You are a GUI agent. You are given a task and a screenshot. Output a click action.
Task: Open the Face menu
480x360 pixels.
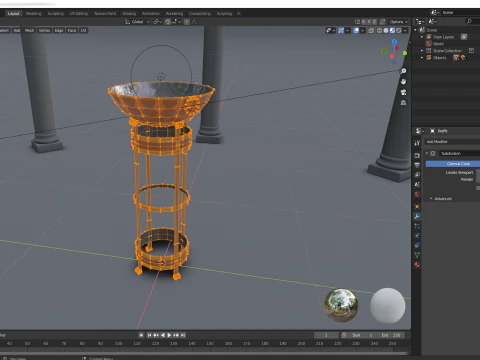point(72,30)
